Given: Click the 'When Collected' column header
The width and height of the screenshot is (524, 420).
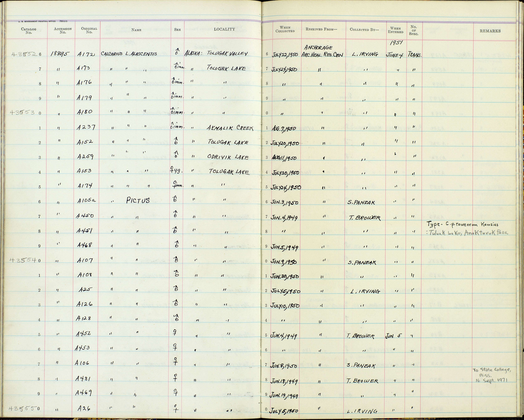Looking at the screenshot, I should (x=285, y=29).
